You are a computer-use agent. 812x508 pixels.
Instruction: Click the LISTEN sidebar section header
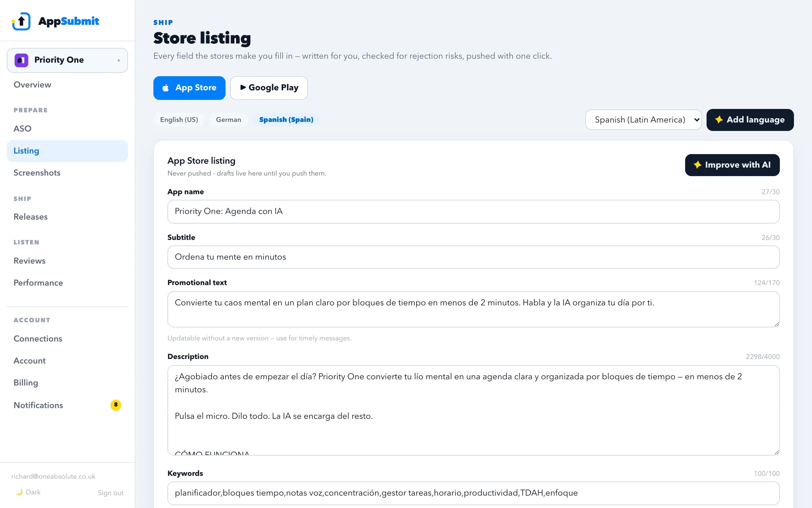click(27, 242)
